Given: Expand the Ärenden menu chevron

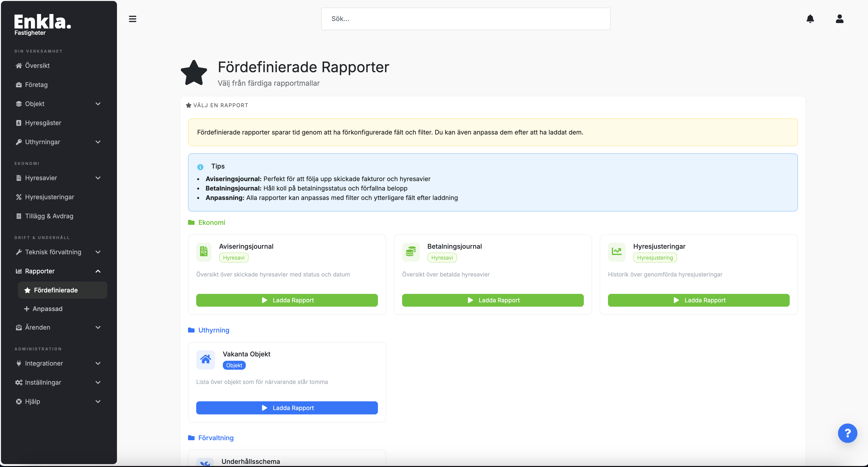Looking at the screenshot, I should click(98, 327).
